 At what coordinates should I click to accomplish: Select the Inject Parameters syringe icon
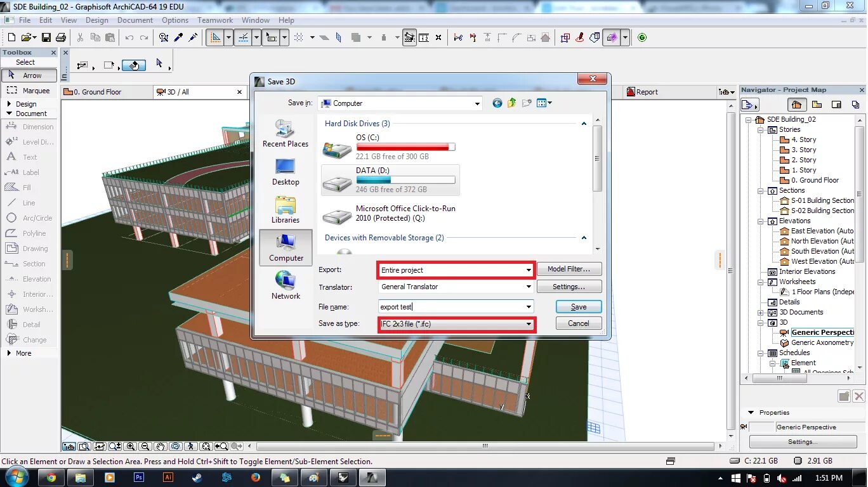[194, 37]
